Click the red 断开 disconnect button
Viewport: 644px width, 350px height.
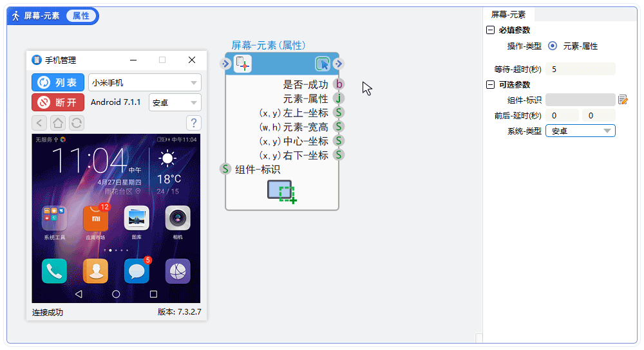point(58,102)
